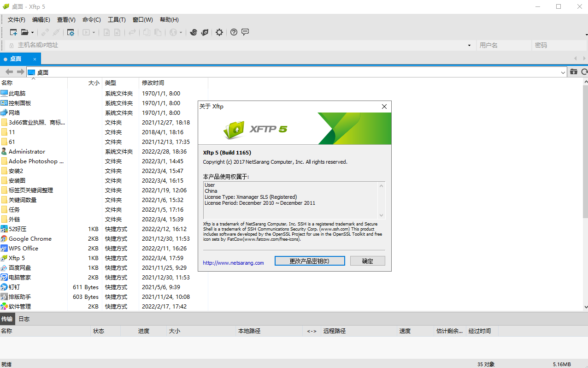588x368 pixels.
Task: Click the new session icon
Action: click(13, 32)
